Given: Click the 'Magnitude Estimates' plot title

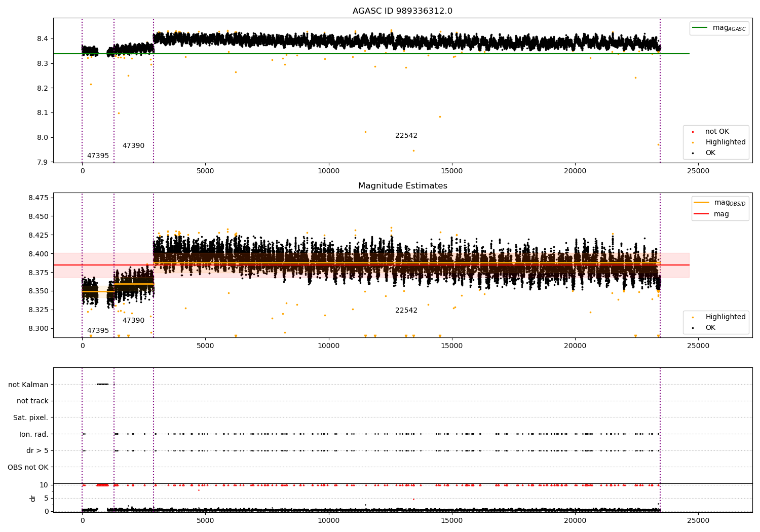Looking at the screenshot, I should (x=402, y=186).
